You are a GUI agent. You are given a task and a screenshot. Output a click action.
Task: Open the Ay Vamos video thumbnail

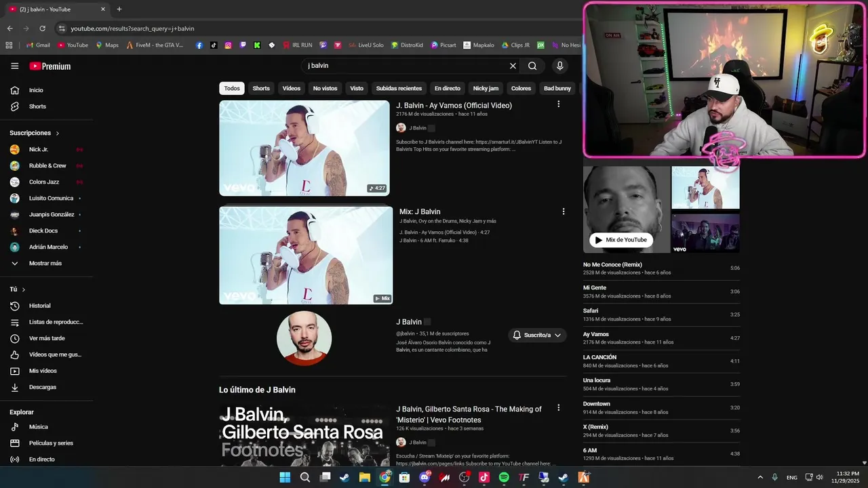click(304, 148)
